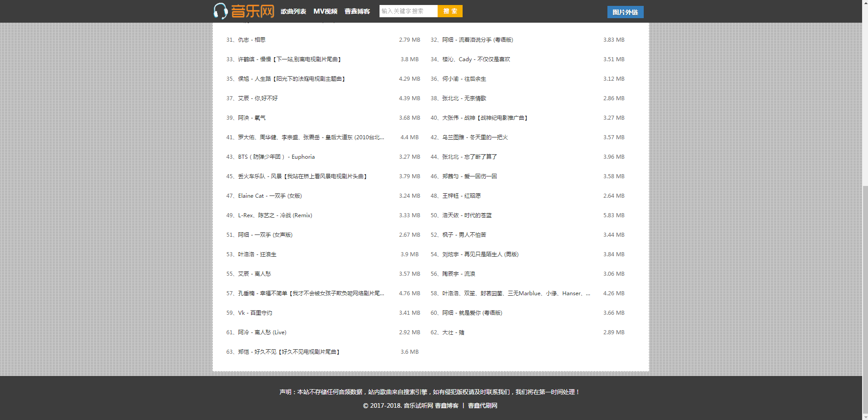Click the 3.6 MB size of song 63
The height and width of the screenshot is (420, 868).
tap(409, 352)
